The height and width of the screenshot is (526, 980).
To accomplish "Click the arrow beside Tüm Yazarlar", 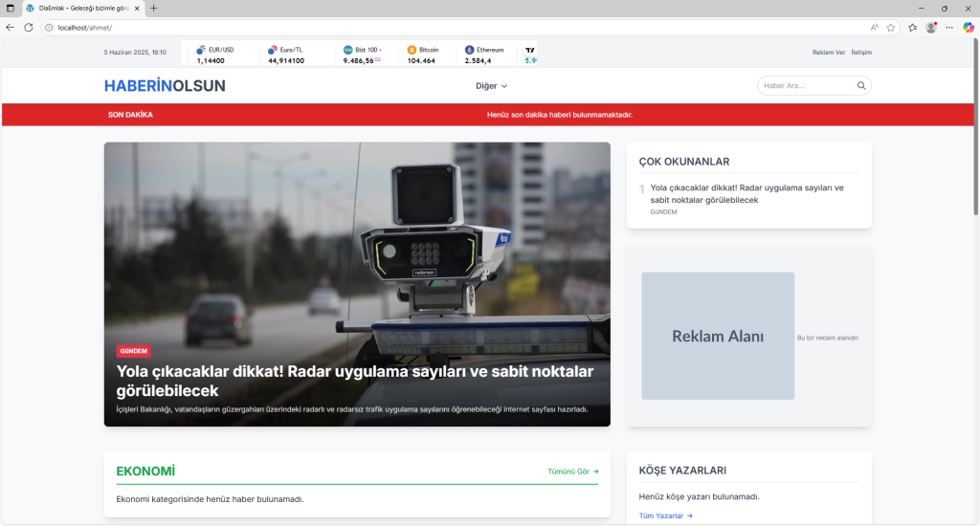I will pyautogui.click(x=689, y=516).
